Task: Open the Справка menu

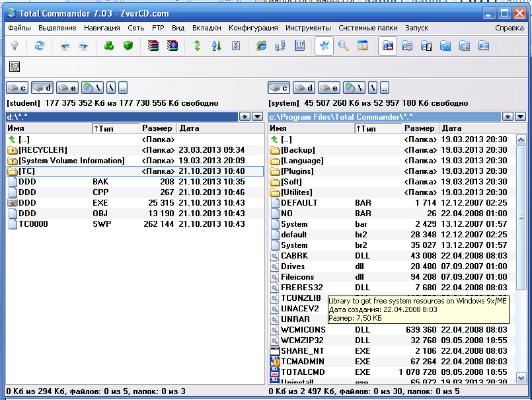Action: (x=510, y=28)
